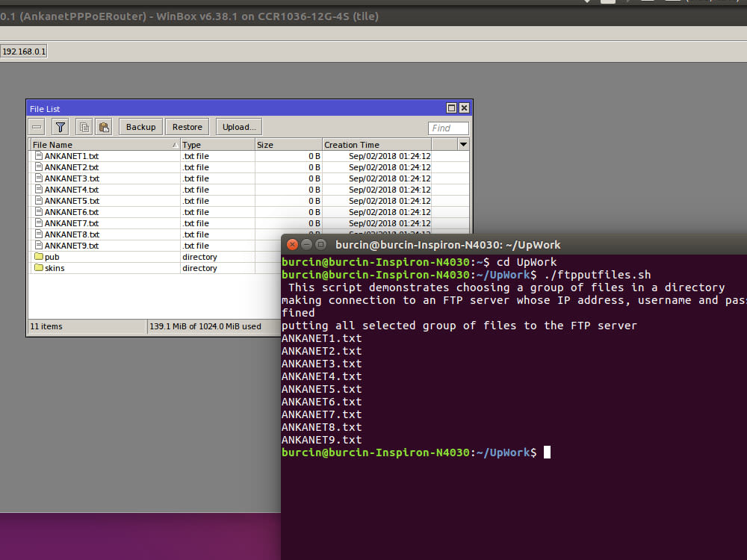
Task: Click the folder icon beside pub
Action: tap(39, 257)
